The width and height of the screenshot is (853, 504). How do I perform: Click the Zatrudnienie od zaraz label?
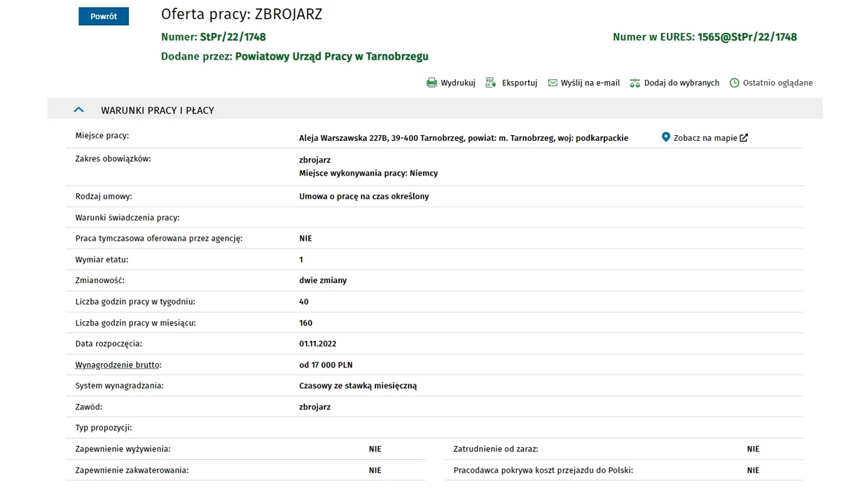pos(496,449)
